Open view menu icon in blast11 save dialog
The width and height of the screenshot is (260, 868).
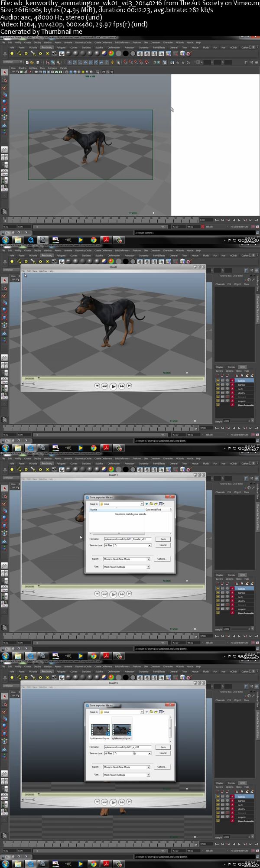161,504
